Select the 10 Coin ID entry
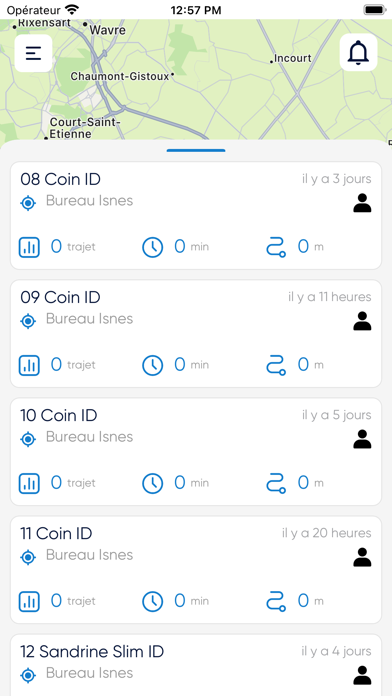Image resolution: width=392 pixels, height=696 pixels. coord(196,451)
